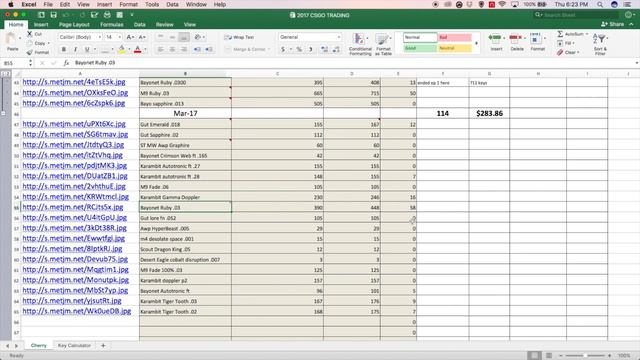Screen dimensions: 640x360
Task: Click the Delete cells icon
Action: tap(517, 42)
